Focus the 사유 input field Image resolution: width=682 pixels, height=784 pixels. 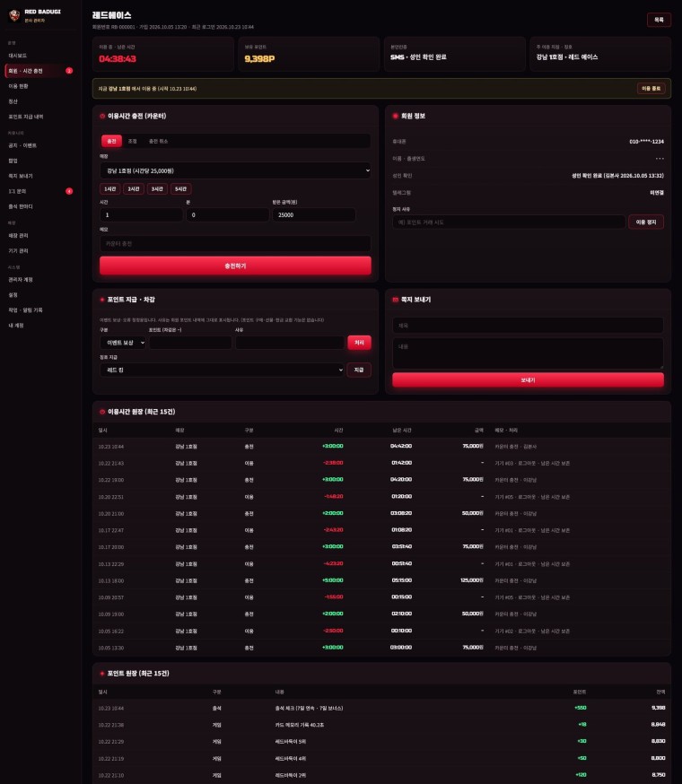click(x=290, y=343)
